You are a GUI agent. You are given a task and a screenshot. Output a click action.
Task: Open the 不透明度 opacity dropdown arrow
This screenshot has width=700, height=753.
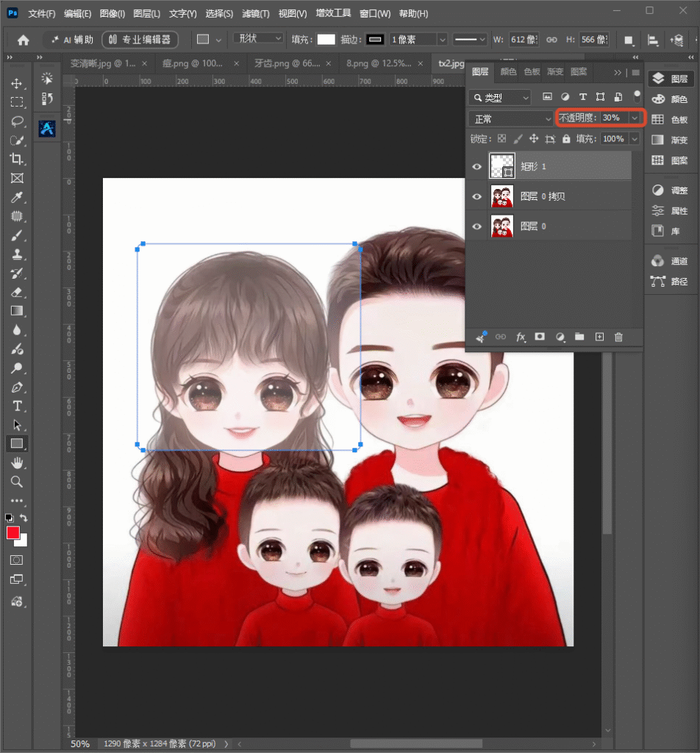click(x=635, y=118)
